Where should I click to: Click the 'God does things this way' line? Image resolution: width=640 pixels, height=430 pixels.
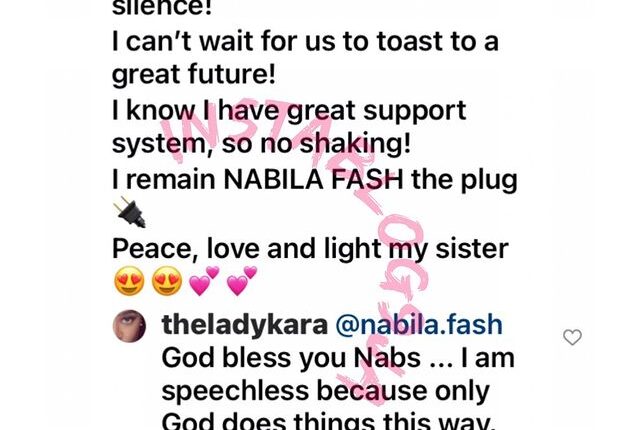point(329,421)
